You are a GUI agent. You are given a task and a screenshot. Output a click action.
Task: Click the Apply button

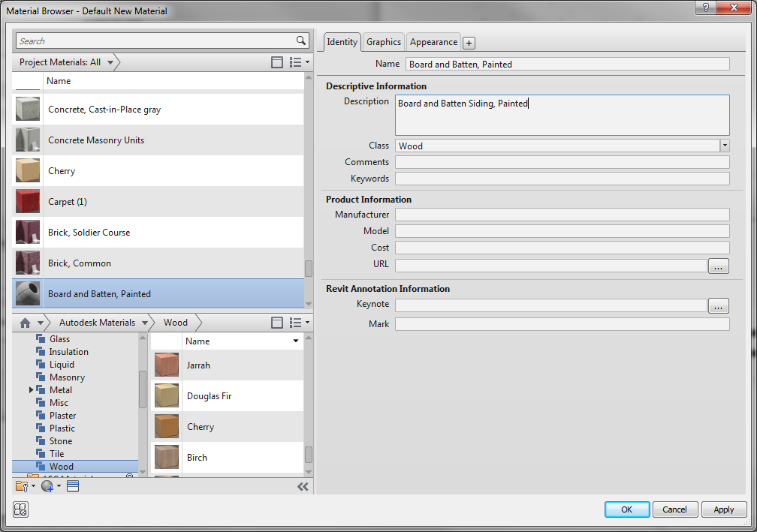pos(724,509)
